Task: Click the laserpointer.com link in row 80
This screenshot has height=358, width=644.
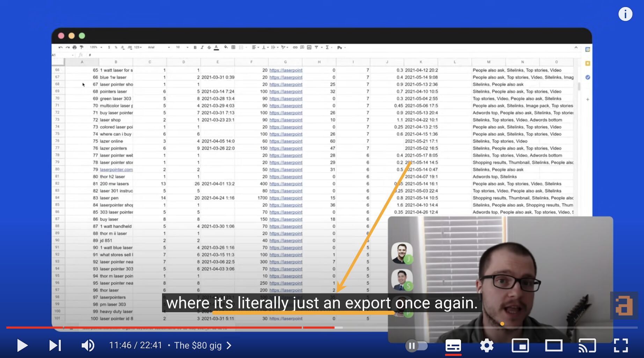Action: pyautogui.click(x=116, y=169)
